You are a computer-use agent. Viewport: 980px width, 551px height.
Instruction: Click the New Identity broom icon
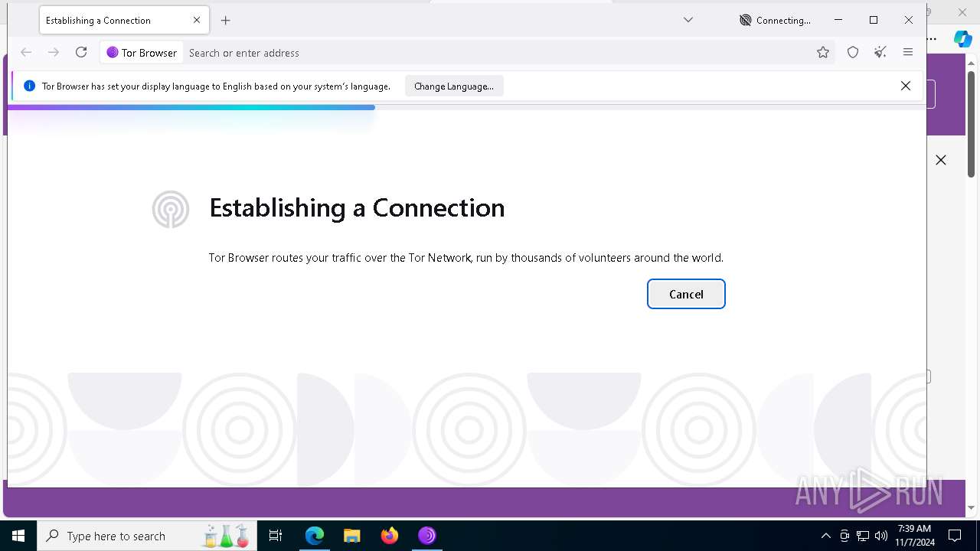click(x=880, y=53)
